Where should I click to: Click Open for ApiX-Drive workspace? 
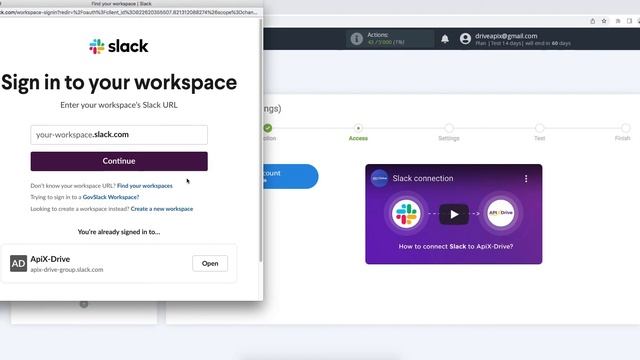[x=210, y=264]
